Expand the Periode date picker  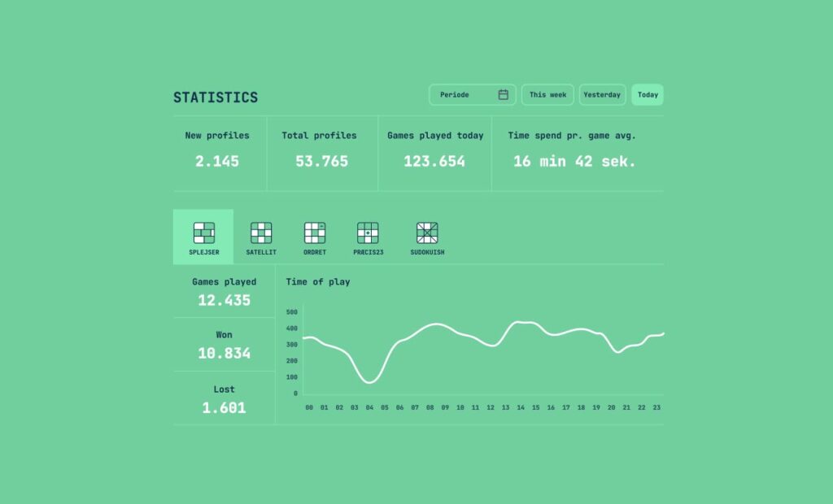tap(472, 95)
